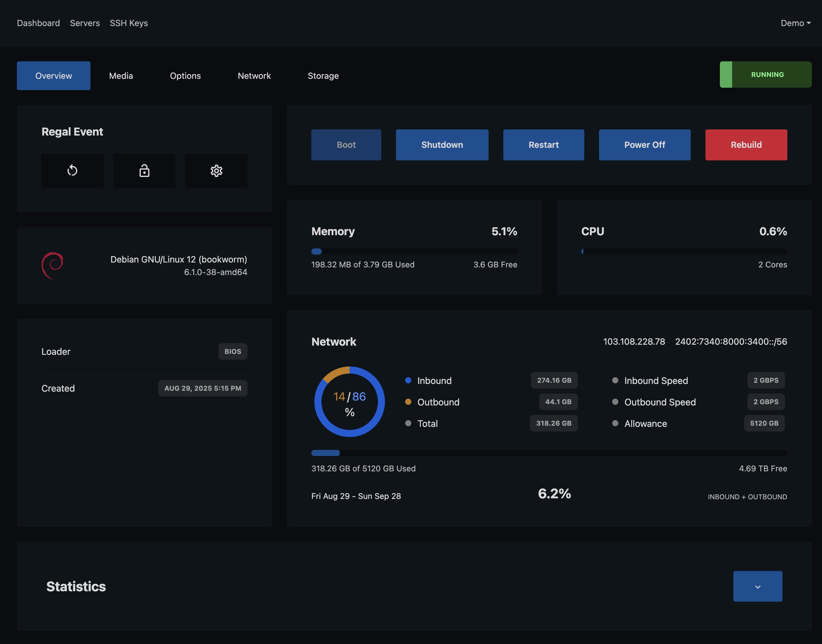Click the orange Outbound legend dot
Viewport: 822px width, 644px height.
point(408,401)
